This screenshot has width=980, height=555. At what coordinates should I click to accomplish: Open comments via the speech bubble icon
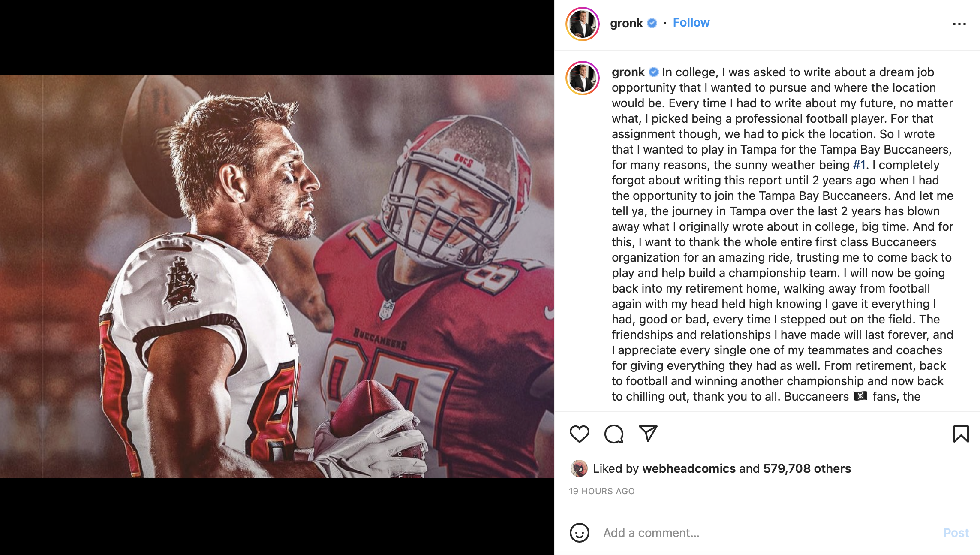point(614,434)
